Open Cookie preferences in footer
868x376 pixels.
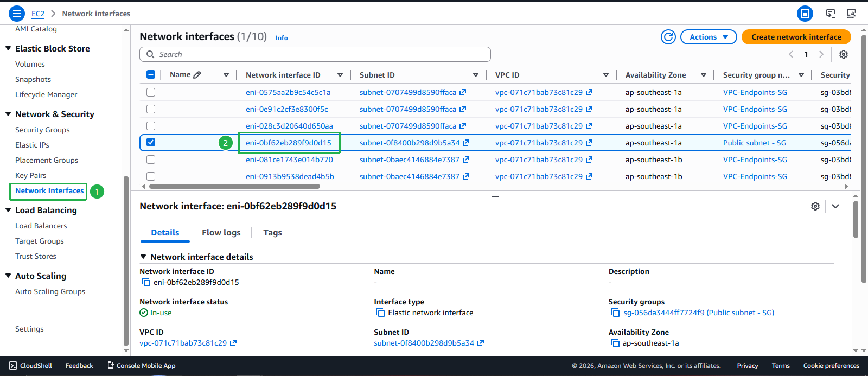pyautogui.click(x=831, y=366)
